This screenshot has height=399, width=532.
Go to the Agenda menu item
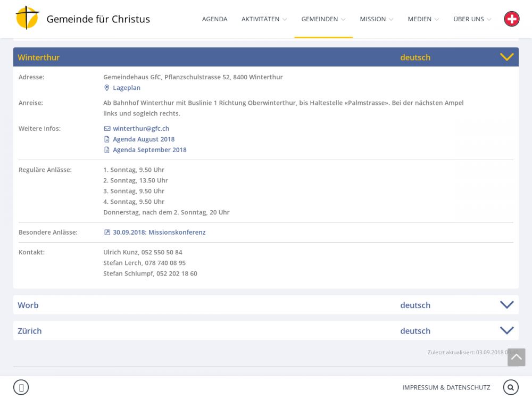(x=214, y=19)
